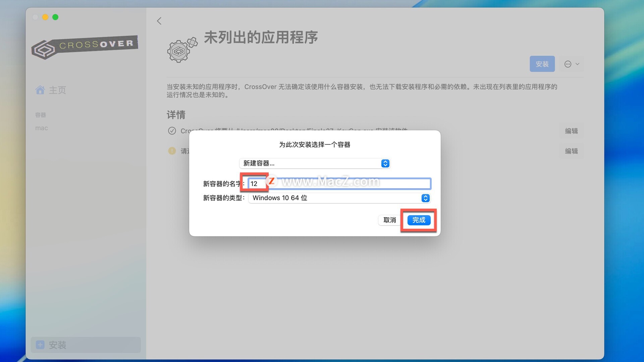Image resolution: width=644 pixels, height=362 pixels.
Task: Open the Windows 10 64 位 type dropdown
Action: click(x=339, y=198)
